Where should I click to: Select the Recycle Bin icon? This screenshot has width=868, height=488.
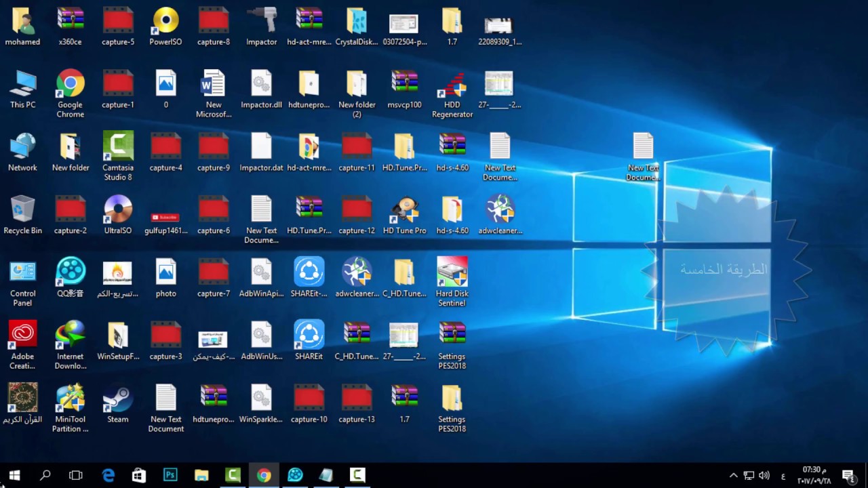click(x=22, y=215)
